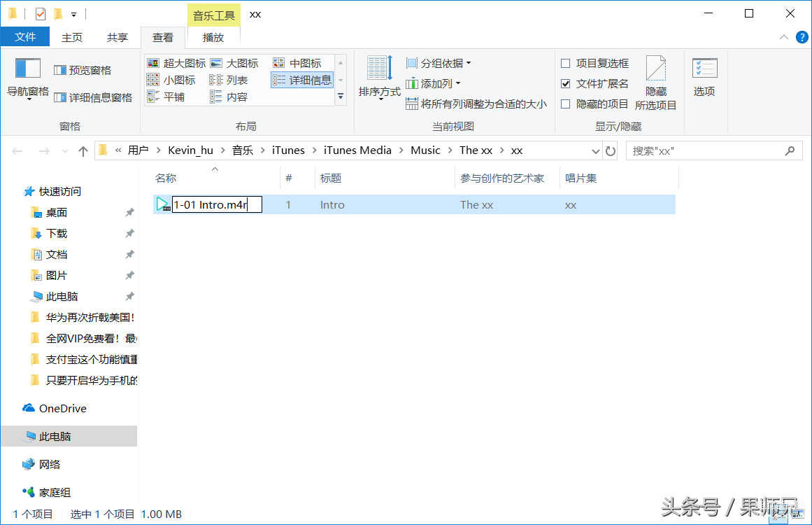Screen dimensions: 812x525
Task: Size all columns to fit
Action: [476, 104]
